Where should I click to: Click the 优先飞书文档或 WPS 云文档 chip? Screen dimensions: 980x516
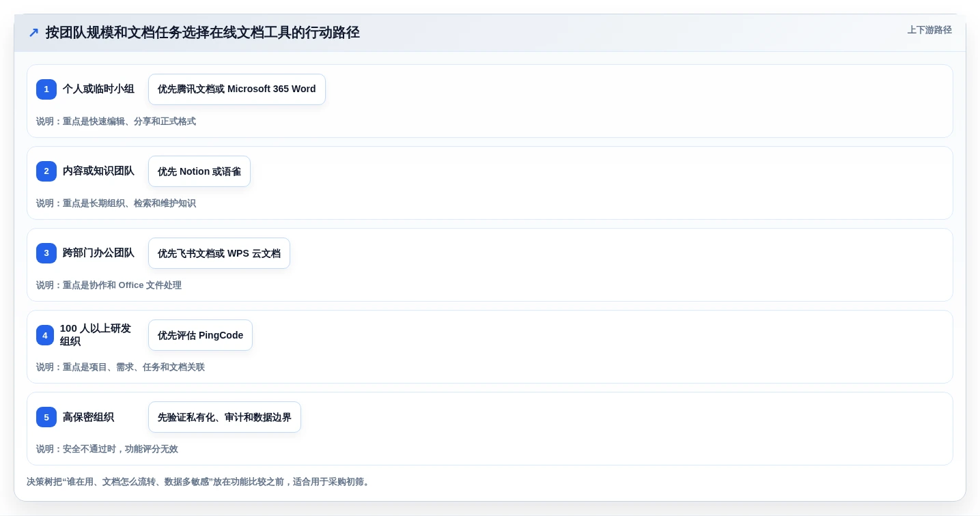[x=219, y=253]
